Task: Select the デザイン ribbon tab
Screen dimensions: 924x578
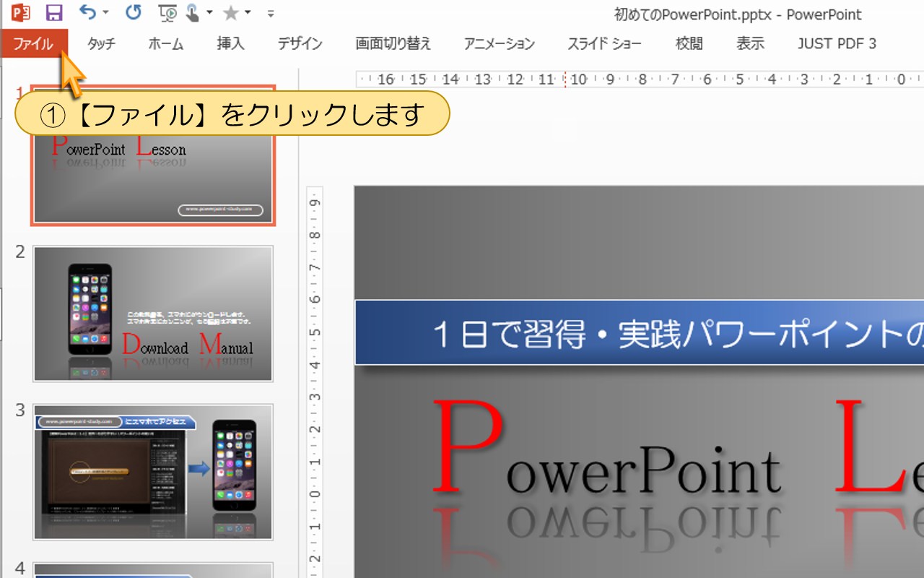Action: tap(300, 43)
